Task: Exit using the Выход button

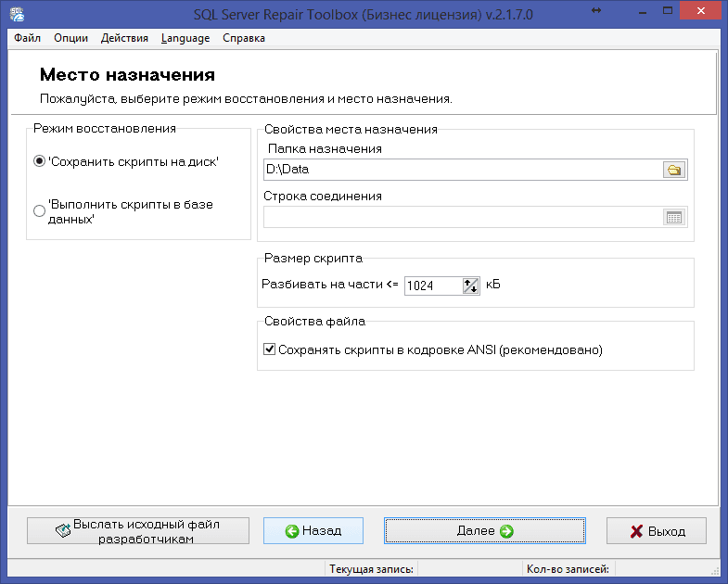Action: 657,531
